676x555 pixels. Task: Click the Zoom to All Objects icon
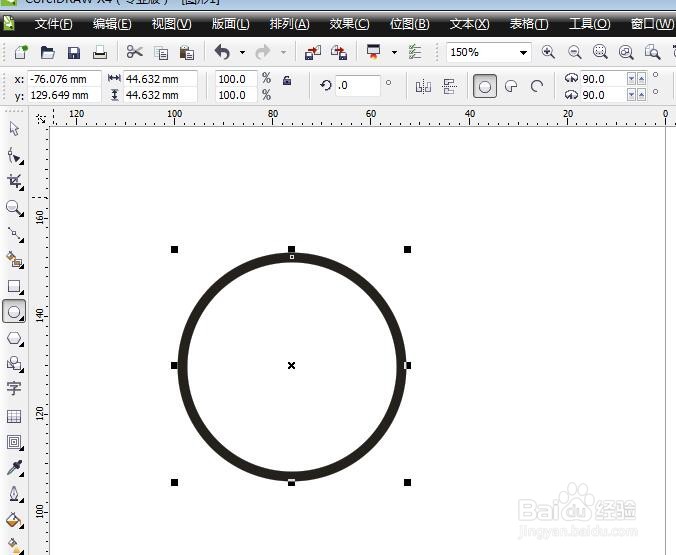626,52
